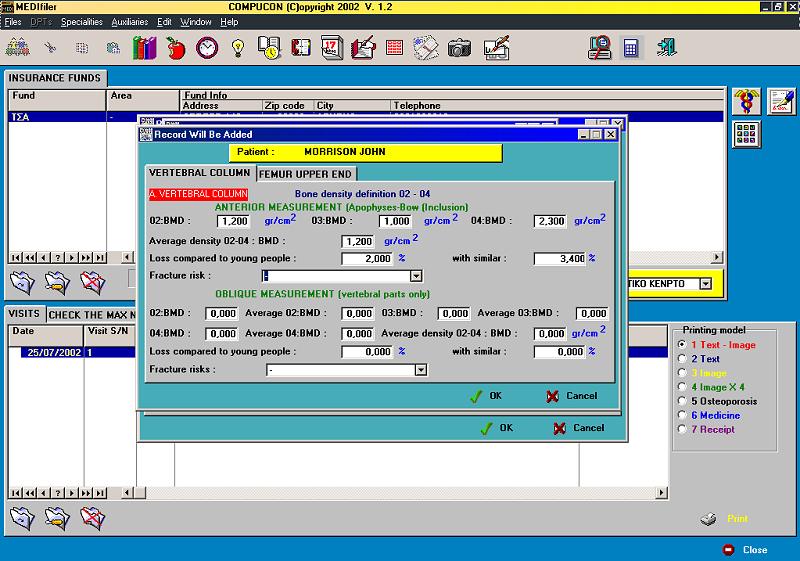This screenshot has width=800, height=561.
Task: Switch to the FEMUR UPPER END tab
Action: [305, 174]
